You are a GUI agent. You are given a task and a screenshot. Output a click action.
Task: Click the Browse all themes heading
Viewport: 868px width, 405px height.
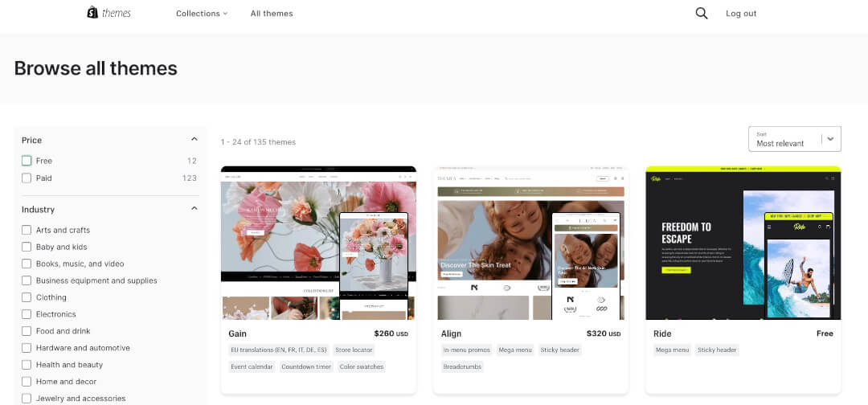click(96, 68)
